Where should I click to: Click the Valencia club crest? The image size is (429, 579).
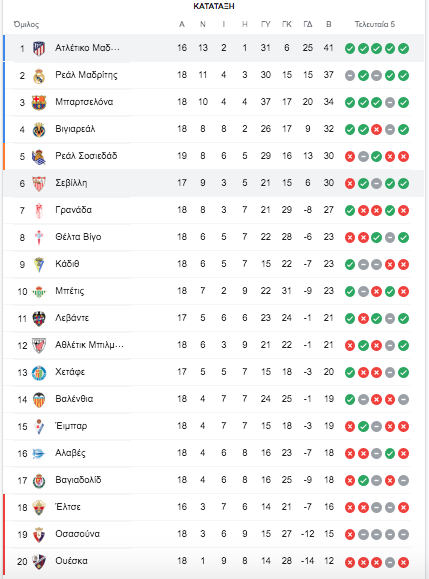point(39,400)
